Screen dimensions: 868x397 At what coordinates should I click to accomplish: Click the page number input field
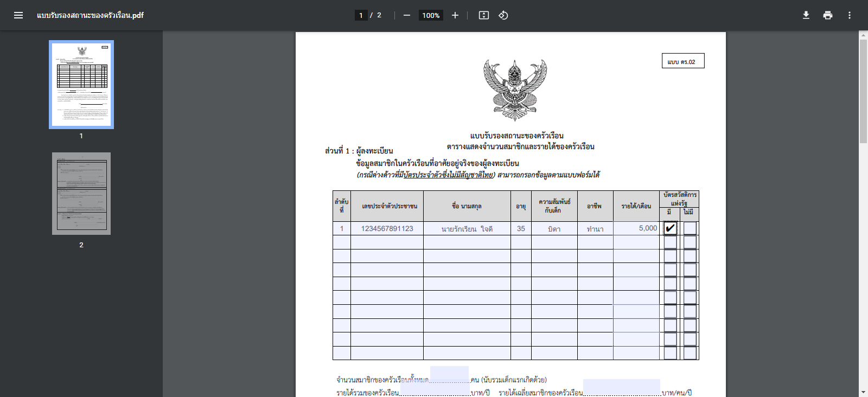coord(361,15)
